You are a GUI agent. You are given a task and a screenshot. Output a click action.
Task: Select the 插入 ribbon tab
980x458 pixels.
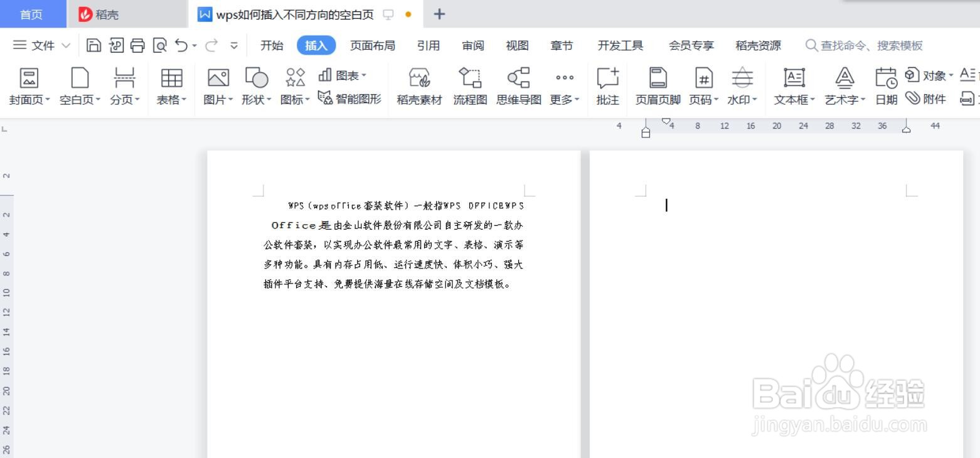[316, 45]
